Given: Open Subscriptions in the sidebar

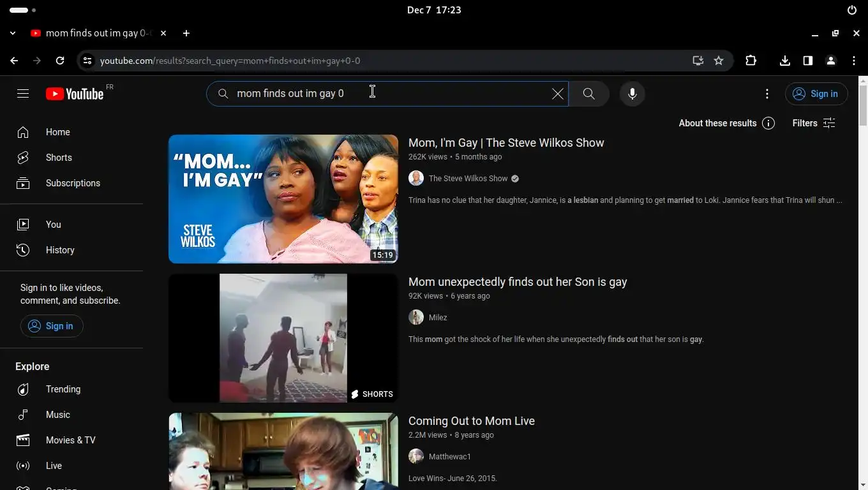Looking at the screenshot, I should point(71,183).
